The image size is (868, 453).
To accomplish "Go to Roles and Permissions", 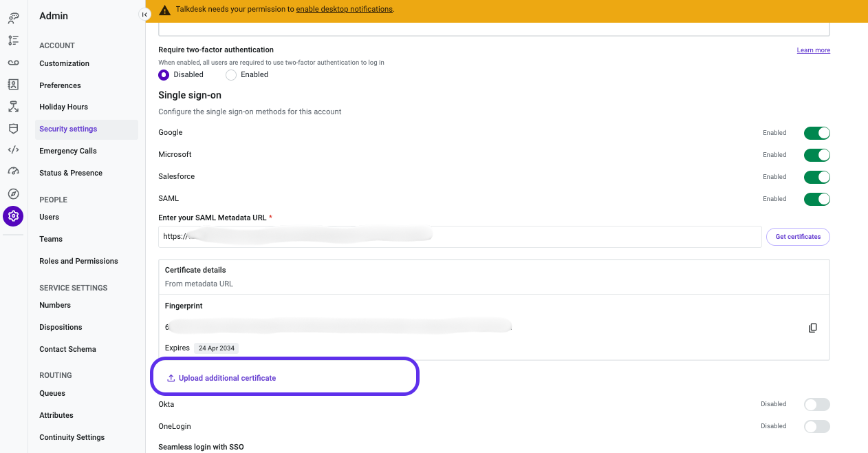I will [x=78, y=261].
